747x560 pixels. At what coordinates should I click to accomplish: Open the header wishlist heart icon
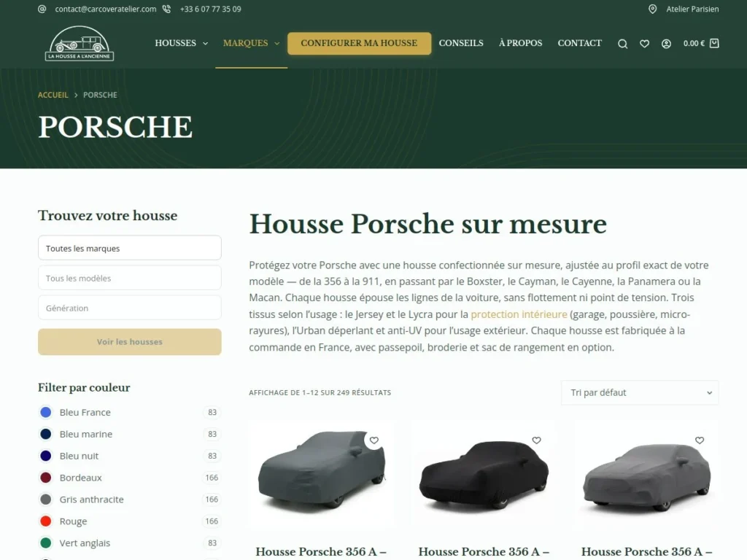pos(645,44)
